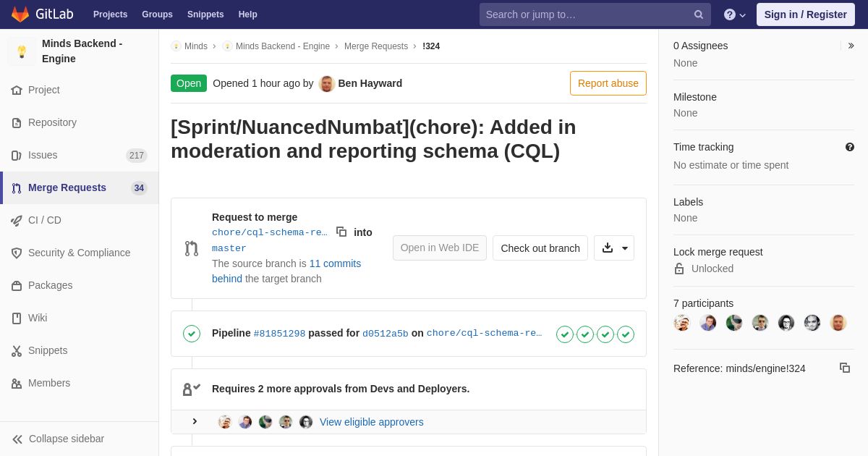Click the Merge Requests icon in sidebar

tap(17, 188)
